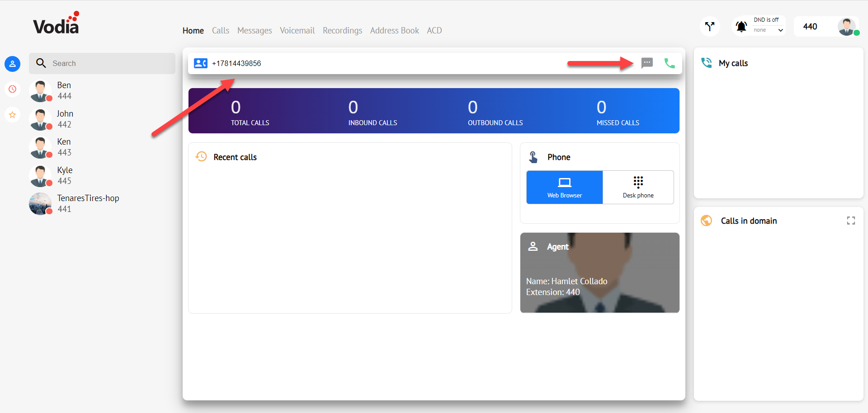Open the ACD tab

click(x=434, y=31)
